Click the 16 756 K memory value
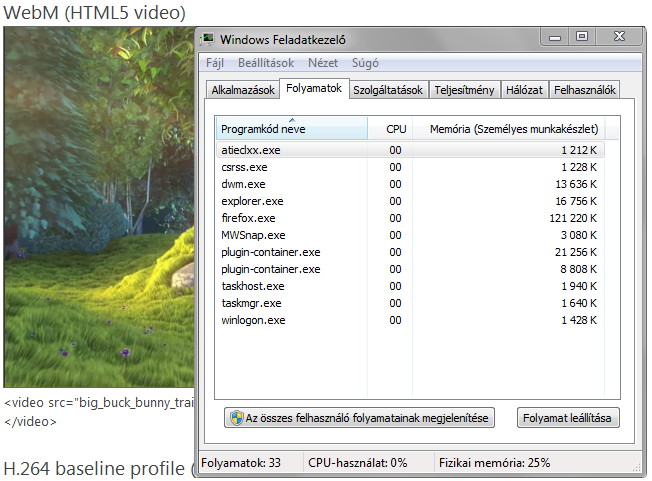 (x=576, y=201)
